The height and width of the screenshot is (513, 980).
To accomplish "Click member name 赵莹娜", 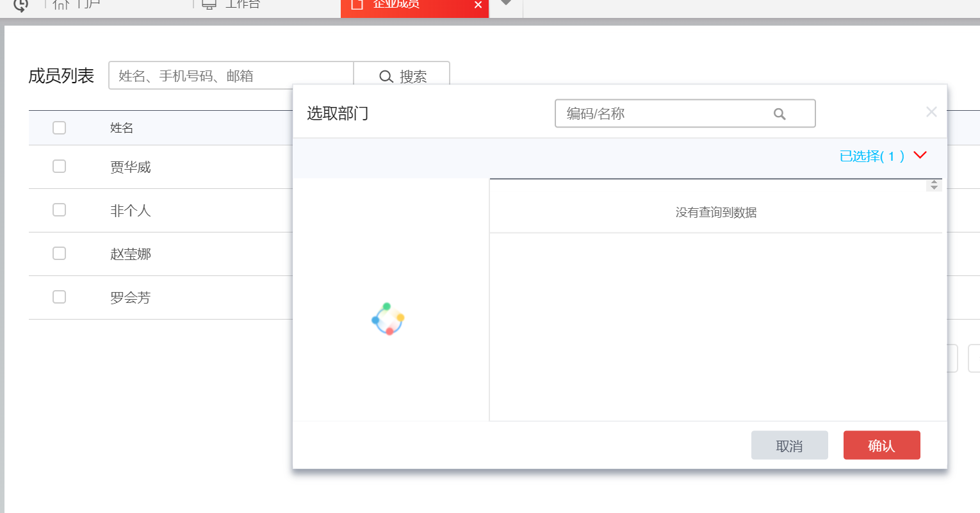I will point(131,254).
